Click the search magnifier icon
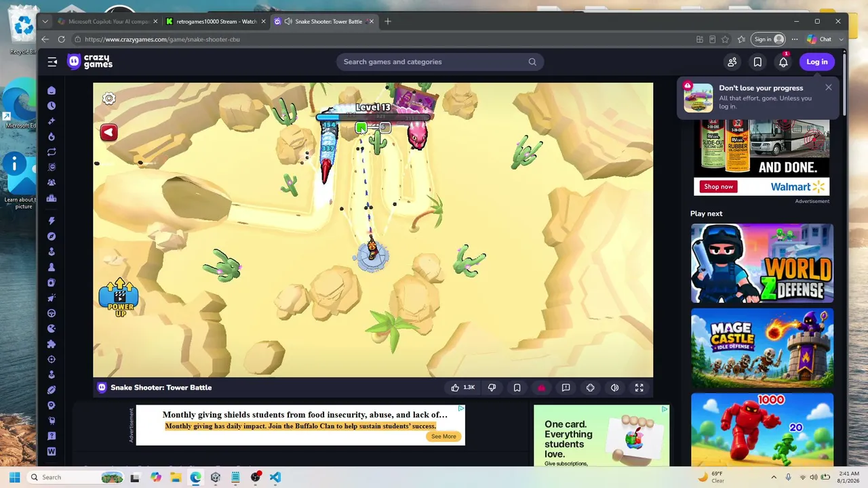The width and height of the screenshot is (868, 488). [532, 62]
